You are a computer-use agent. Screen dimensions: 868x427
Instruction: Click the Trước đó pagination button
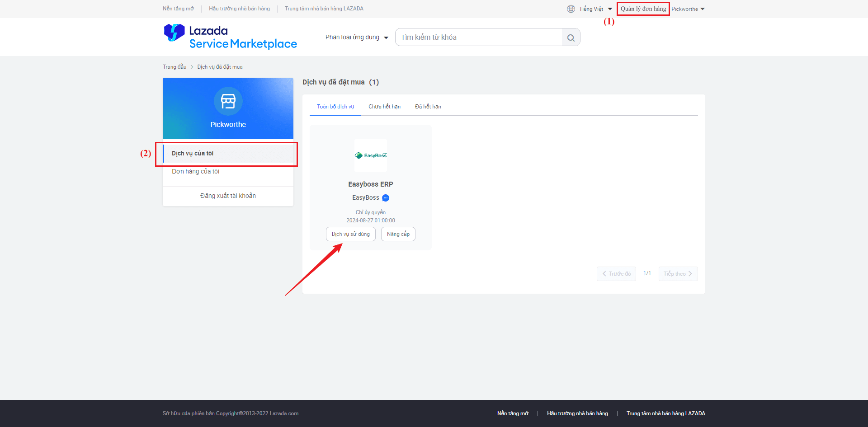(x=616, y=274)
